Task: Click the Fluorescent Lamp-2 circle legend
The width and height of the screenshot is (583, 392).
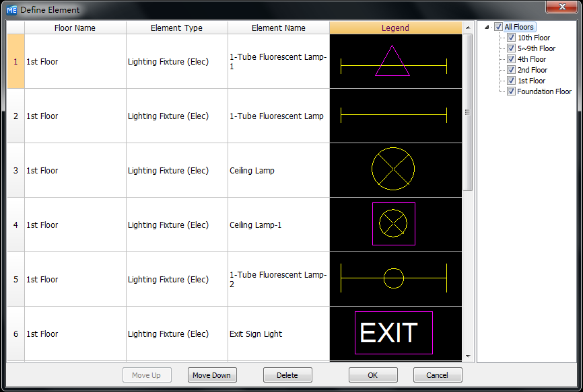Action: click(x=394, y=278)
